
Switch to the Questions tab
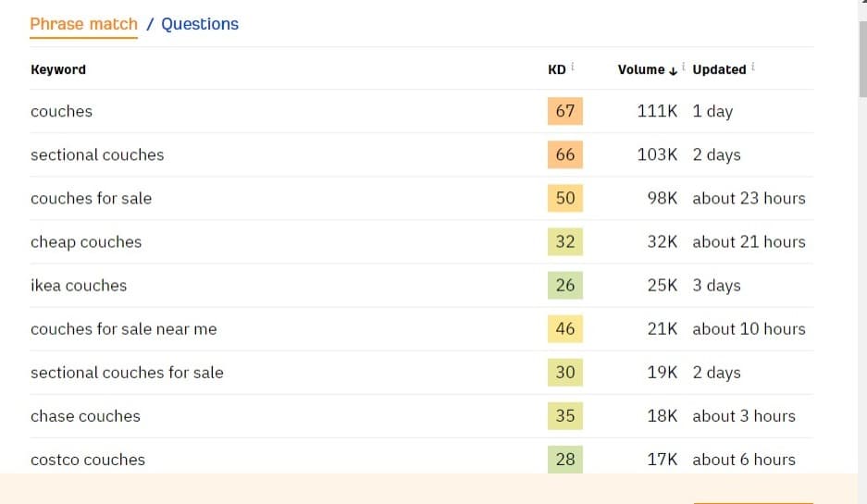click(200, 24)
